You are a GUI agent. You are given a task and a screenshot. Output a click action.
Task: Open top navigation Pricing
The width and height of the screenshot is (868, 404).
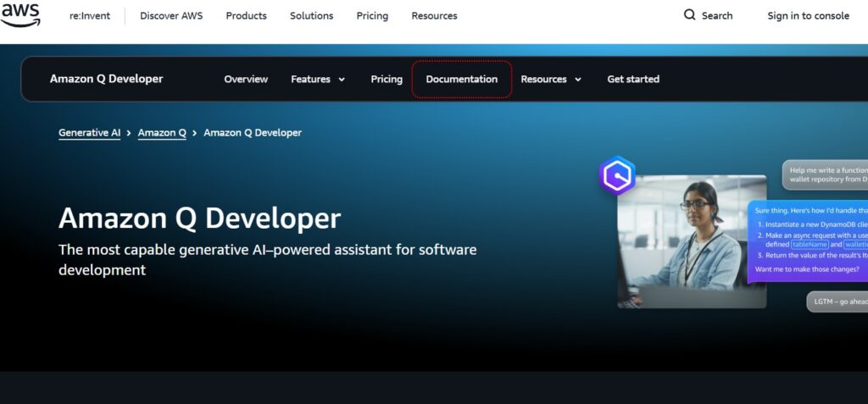(372, 16)
